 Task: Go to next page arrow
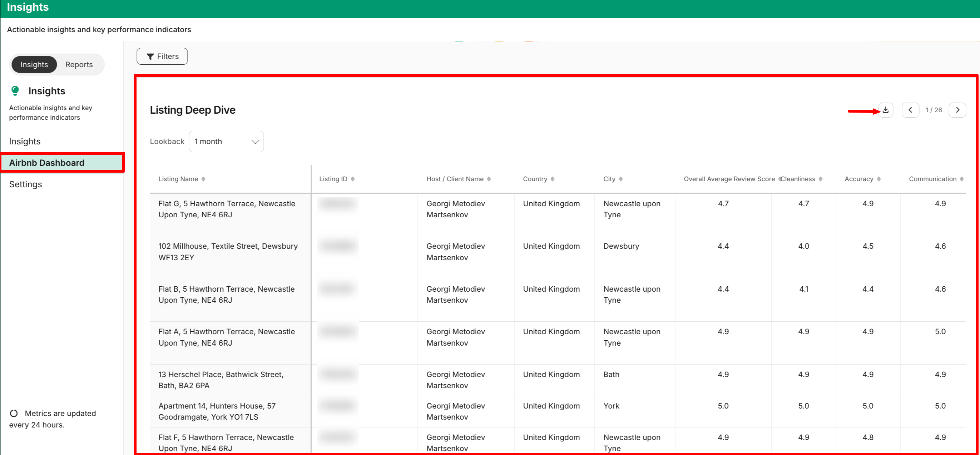pos(957,110)
